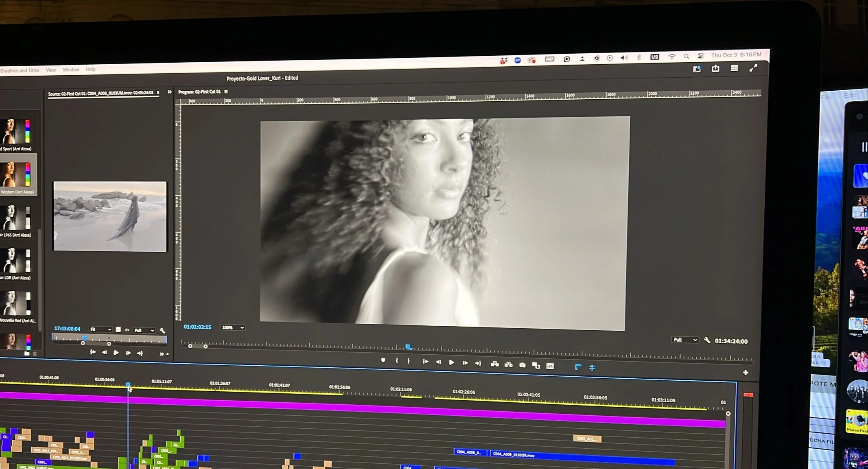Open Program monitor Full playback resolution dropdown
The height and width of the screenshot is (469, 868).
(x=685, y=340)
